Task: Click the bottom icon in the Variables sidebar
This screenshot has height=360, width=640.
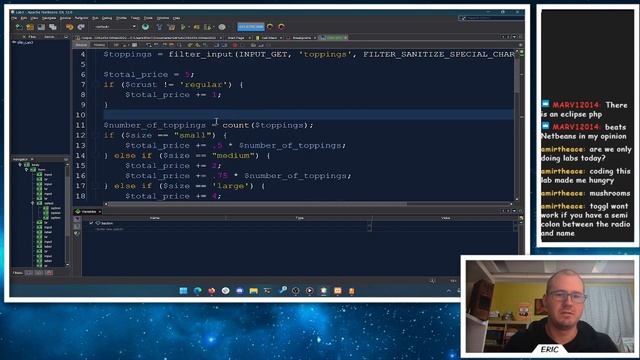Action: click(77, 233)
